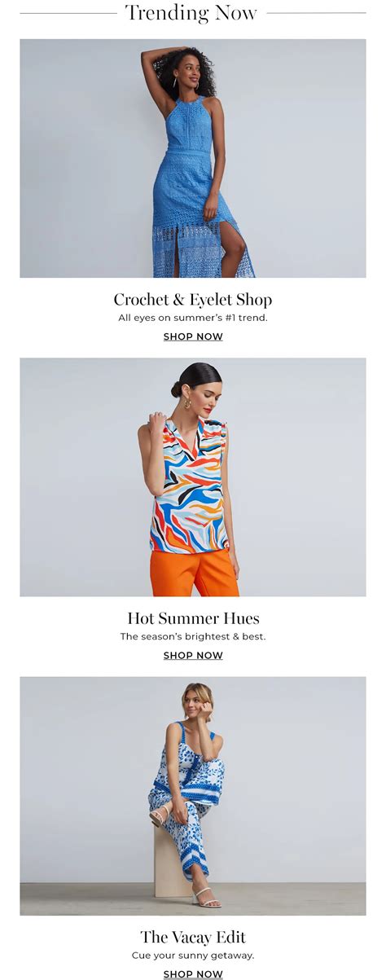Screen dimensions: 386x980
Task: Click SHOP NOW under The Vacay Edit
Action: click(x=193, y=973)
